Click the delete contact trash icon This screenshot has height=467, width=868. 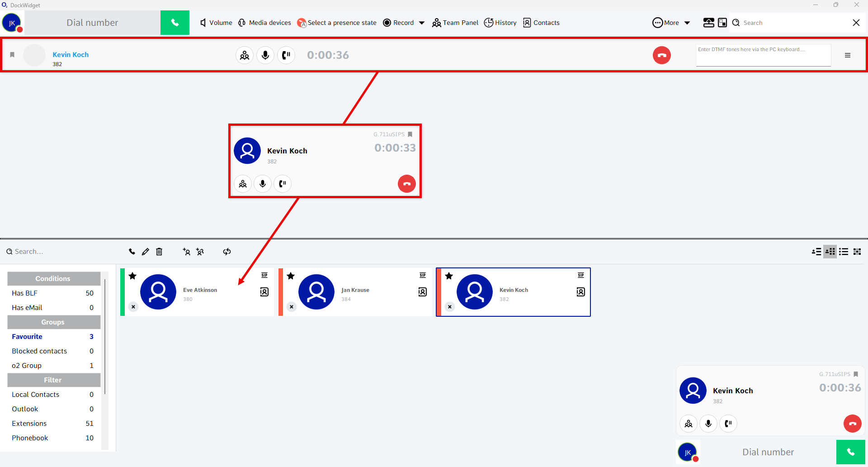click(159, 252)
